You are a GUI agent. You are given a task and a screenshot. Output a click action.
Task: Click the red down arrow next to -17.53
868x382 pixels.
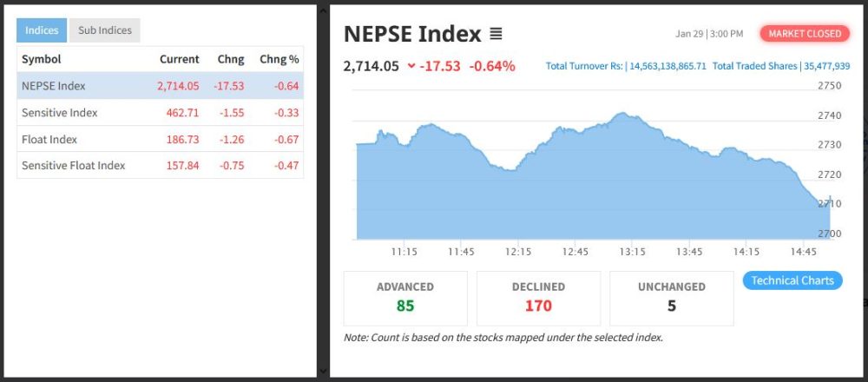tap(411, 67)
